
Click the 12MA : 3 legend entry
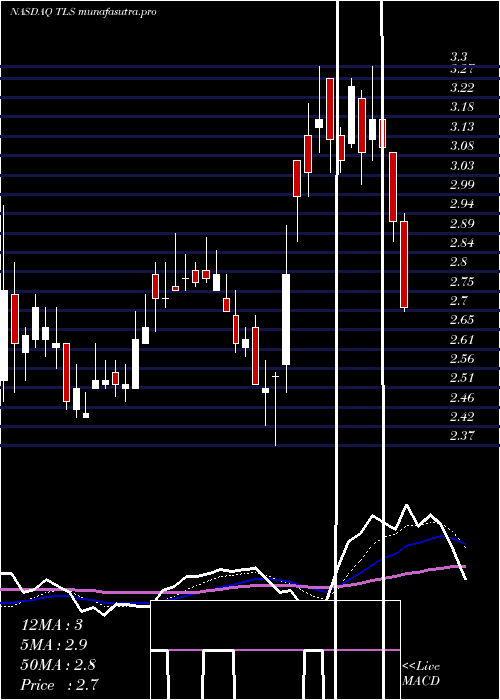52,625
